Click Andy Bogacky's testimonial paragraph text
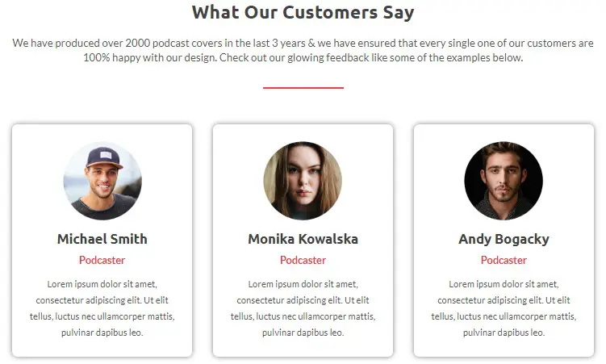606x364 pixels. 504,308
